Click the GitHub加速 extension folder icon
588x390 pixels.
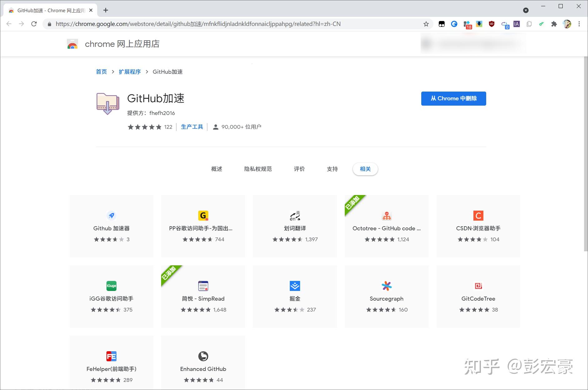(108, 104)
